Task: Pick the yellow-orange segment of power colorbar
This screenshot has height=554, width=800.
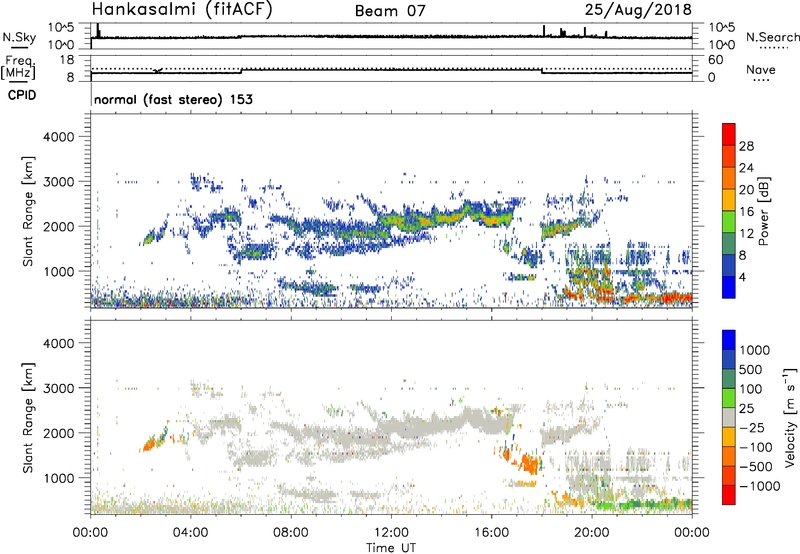Action: (x=729, y=200)
